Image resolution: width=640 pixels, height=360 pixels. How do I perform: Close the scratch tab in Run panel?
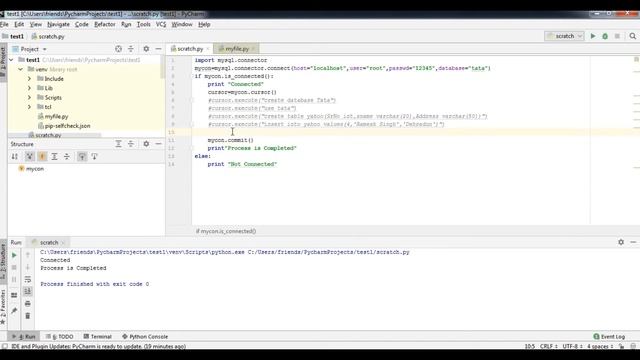coord(63,242)
